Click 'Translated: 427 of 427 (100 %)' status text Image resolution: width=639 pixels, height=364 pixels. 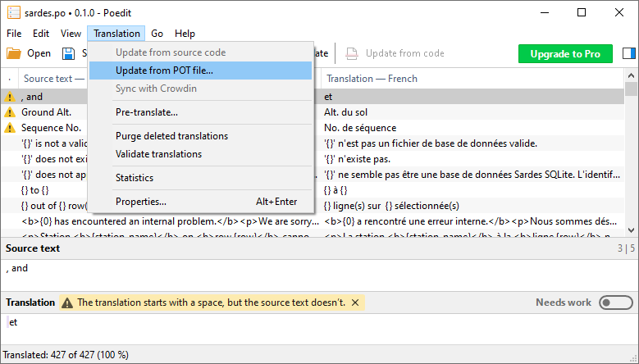pos(66,355)
